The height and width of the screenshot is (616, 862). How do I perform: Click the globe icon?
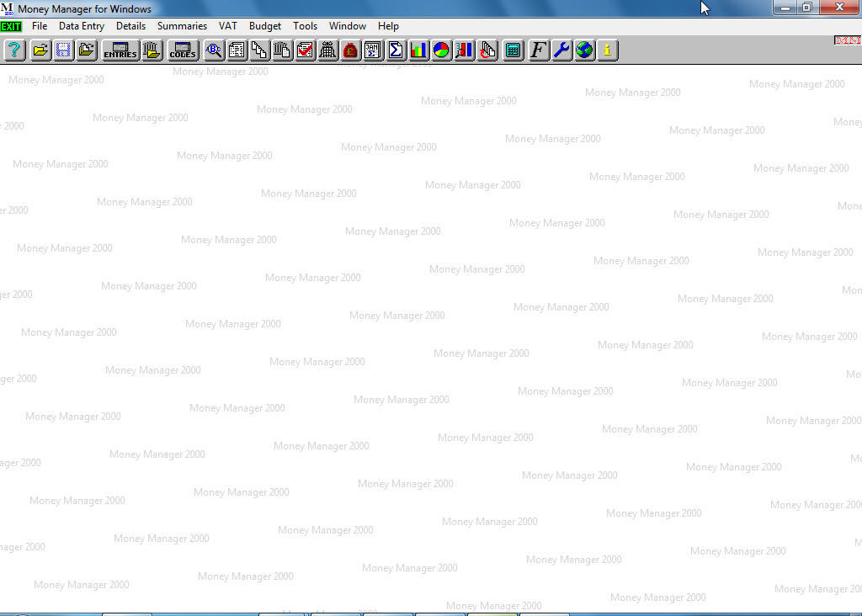pyautogui.click(x=584, y=50)
